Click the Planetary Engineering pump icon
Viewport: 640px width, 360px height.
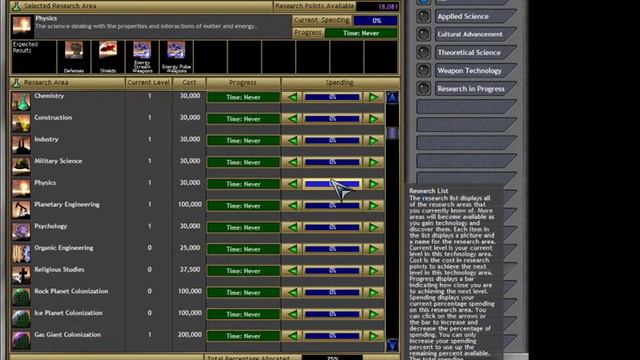(21, 209)
